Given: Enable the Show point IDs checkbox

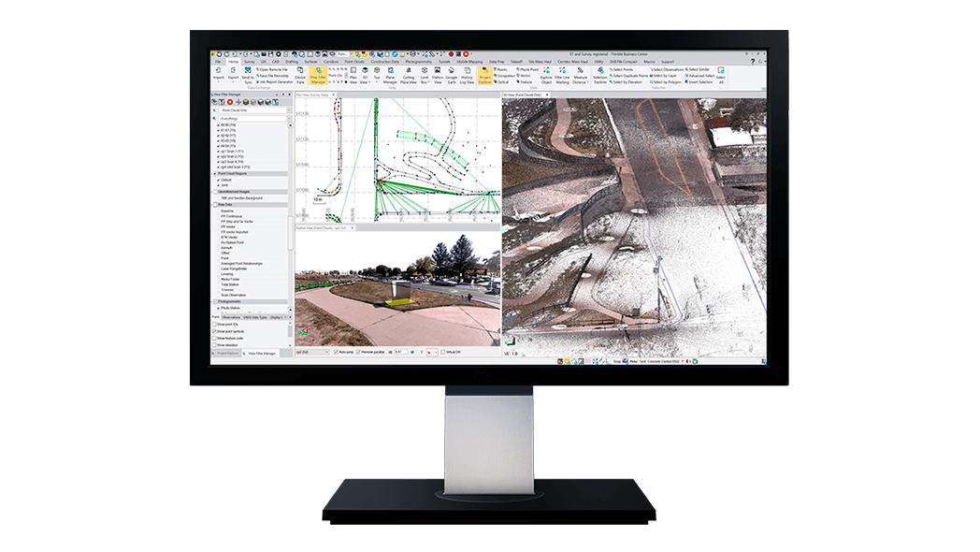Looking at the screenshot, I should [214, 325].
